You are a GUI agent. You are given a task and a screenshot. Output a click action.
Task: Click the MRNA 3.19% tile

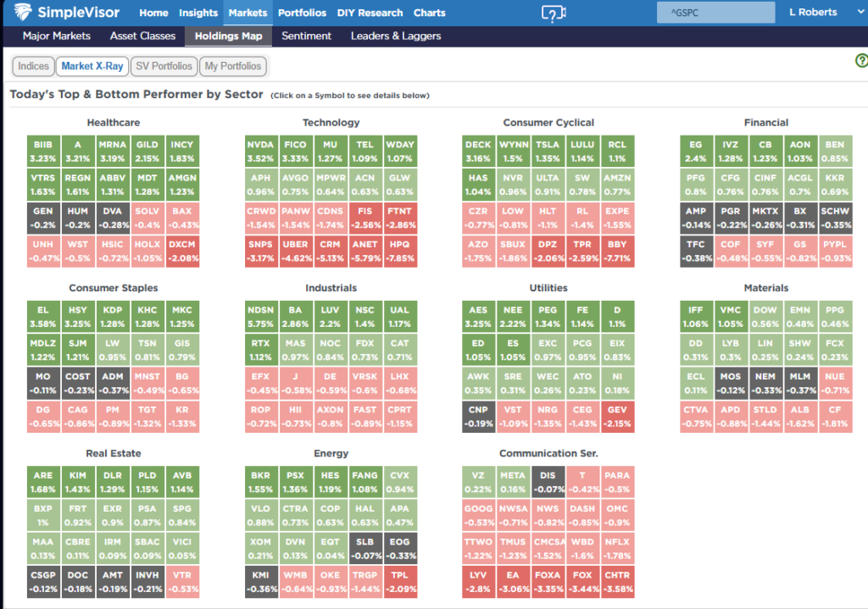(x=113, y=151)
